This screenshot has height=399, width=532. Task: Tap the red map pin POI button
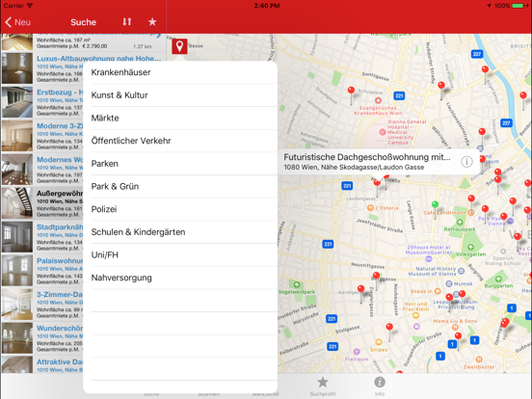[x=179, y=46]
